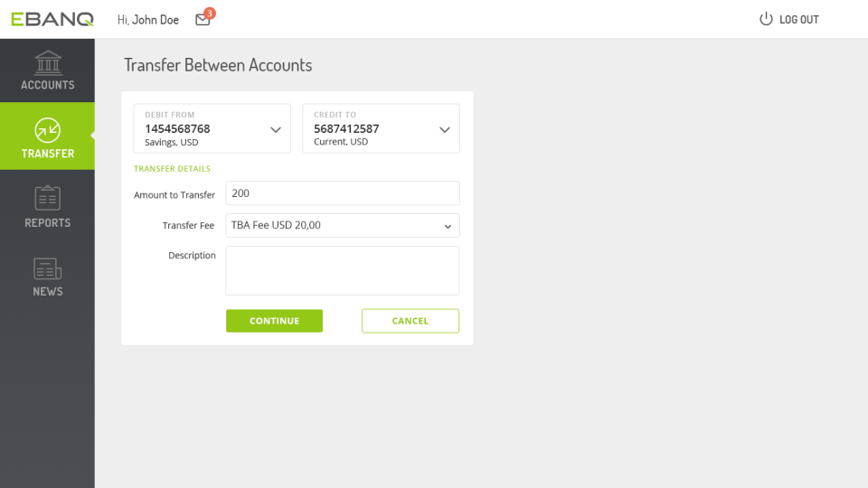This screenshot has width=868, height=488.
Task: Open the mail inbox envelope icon
Action: pyautogui.click(x=203, y=21)
